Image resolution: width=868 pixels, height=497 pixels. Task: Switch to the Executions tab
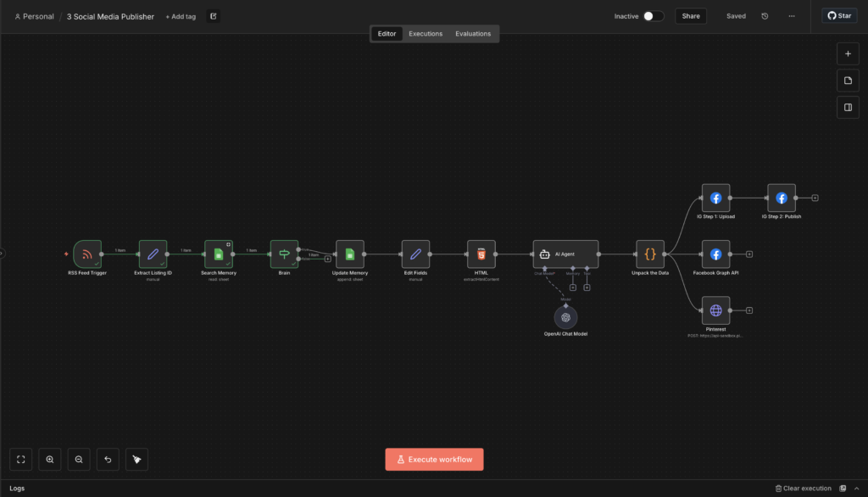pos(426,34)
